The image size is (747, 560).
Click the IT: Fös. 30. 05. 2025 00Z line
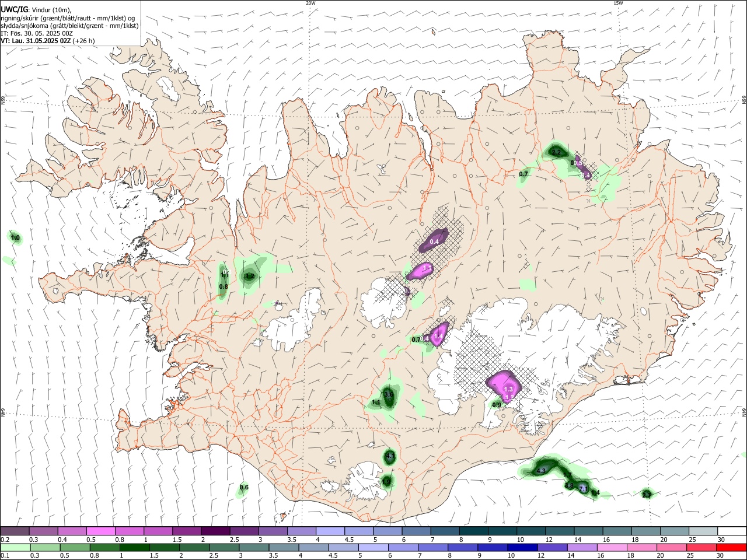[x=37, y=33]
